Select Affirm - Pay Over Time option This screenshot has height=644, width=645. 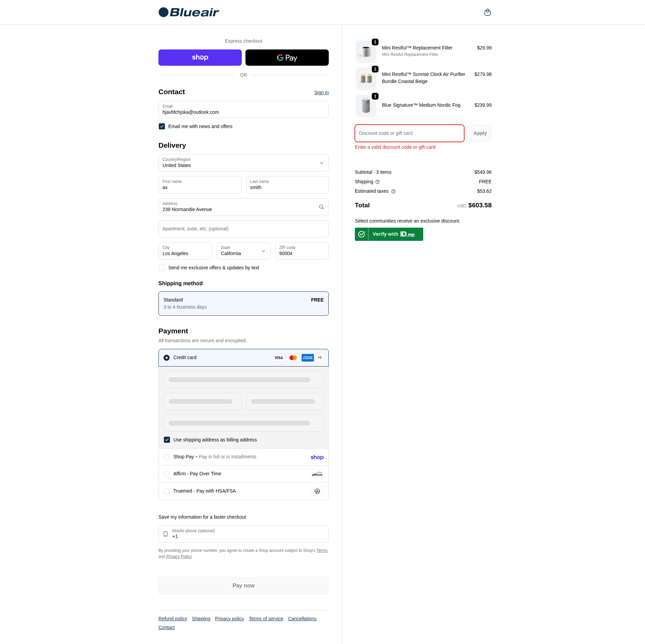[x=167, y=474]
